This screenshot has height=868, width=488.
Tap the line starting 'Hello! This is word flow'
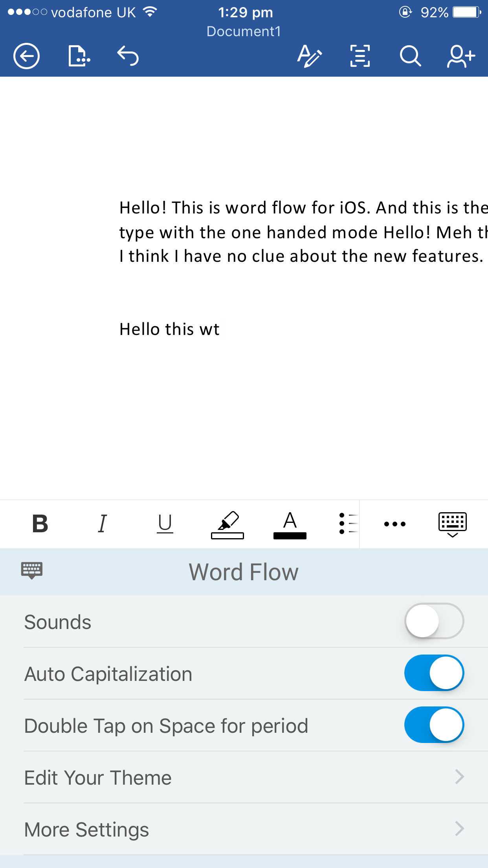click(303, 208)
